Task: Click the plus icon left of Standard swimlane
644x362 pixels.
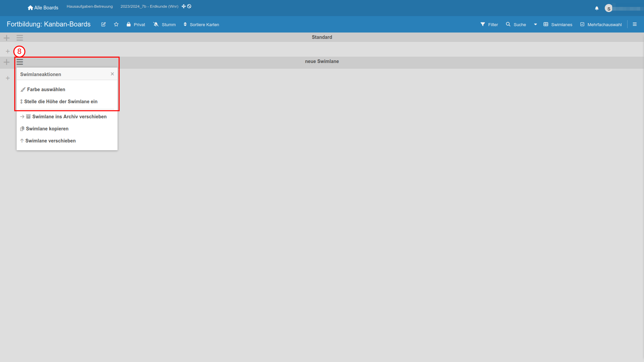Action: tap(7, 38)
